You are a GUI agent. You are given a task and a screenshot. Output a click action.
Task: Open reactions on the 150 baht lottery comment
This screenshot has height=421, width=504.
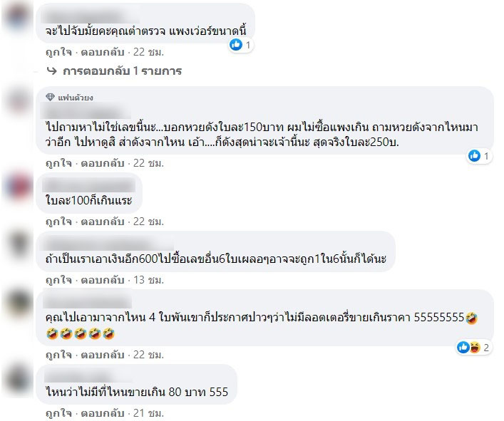click(479, 156)
